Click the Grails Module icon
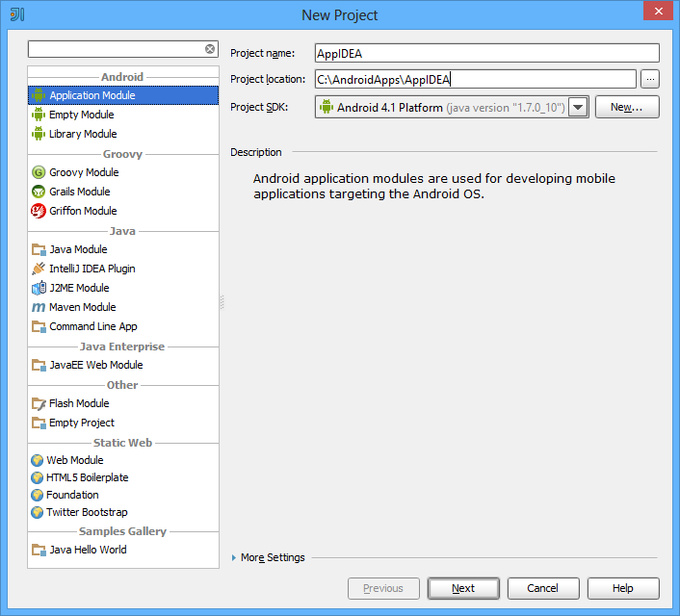Screen dimensions: 680x616 39,192
